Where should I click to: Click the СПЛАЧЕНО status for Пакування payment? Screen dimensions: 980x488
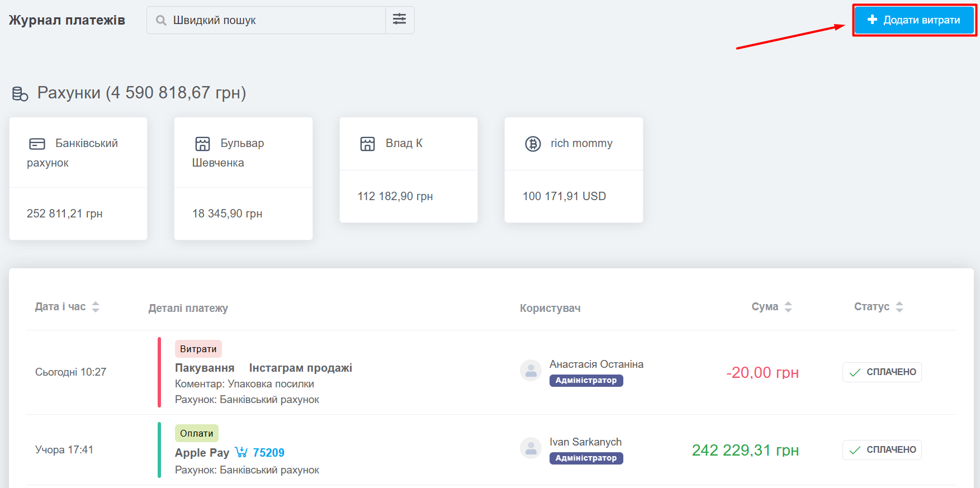click(x=882, y=372)
